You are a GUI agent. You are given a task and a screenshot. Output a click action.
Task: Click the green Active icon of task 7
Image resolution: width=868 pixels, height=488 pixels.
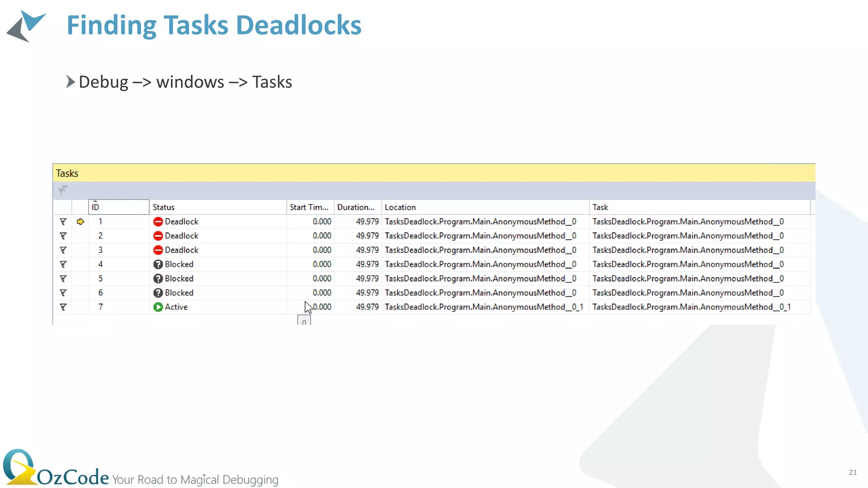[x=158, y=307]
